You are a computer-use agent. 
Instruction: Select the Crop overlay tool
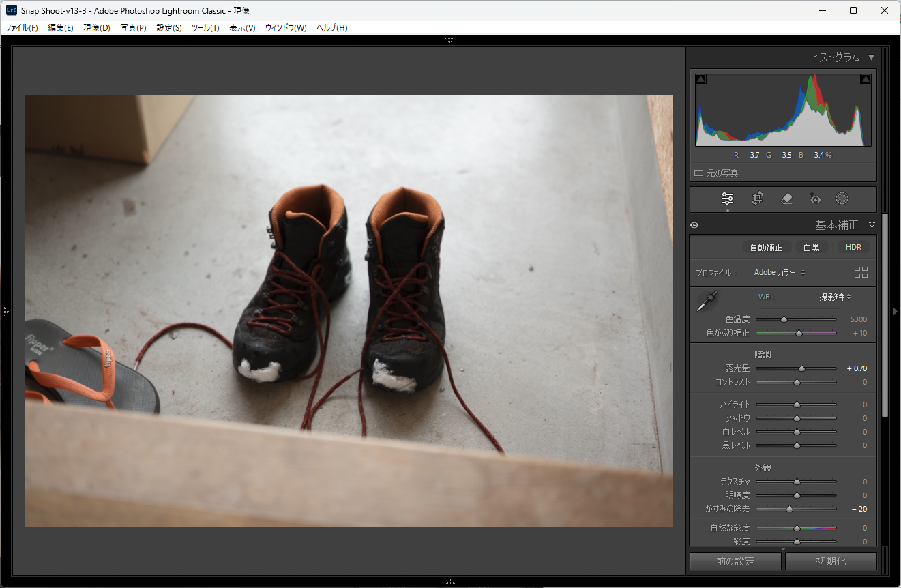[757, 199]
